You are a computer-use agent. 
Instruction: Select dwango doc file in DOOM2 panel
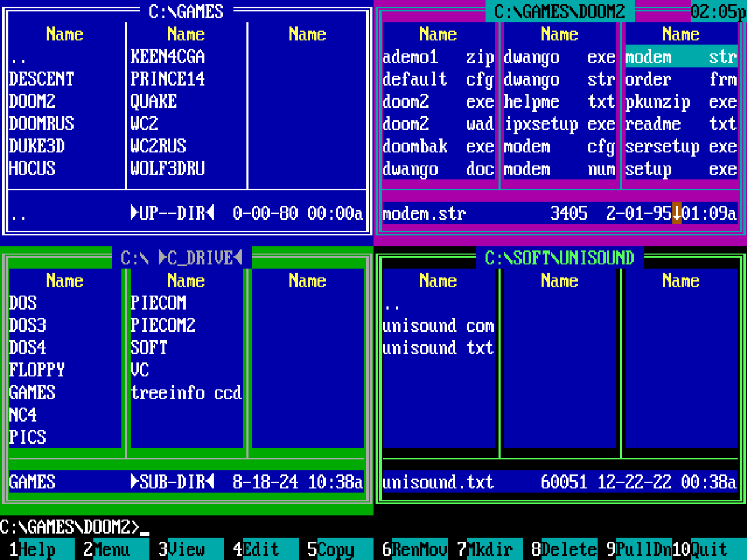coord(438,168)
